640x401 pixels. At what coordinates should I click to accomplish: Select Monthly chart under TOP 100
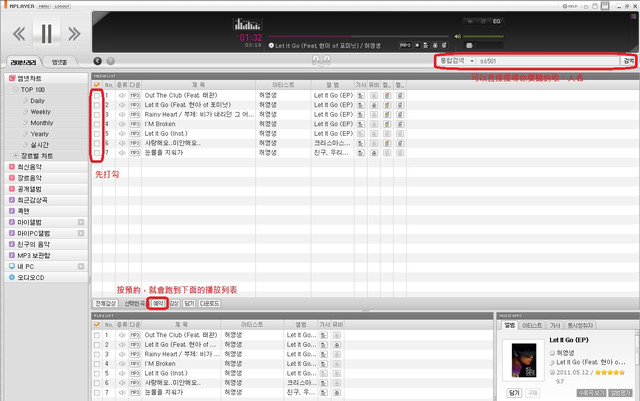pyautogui.click(x=42, y=123)
